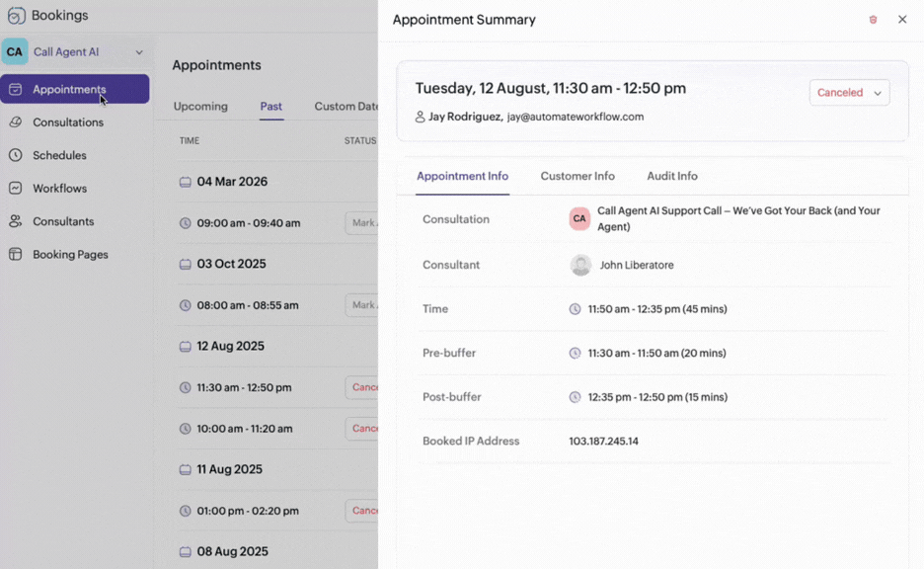Image resolution: width=924 pixels, height=569 pixels.
Task: Click the Consultations sidebar icon
Action: pos(16,122)
